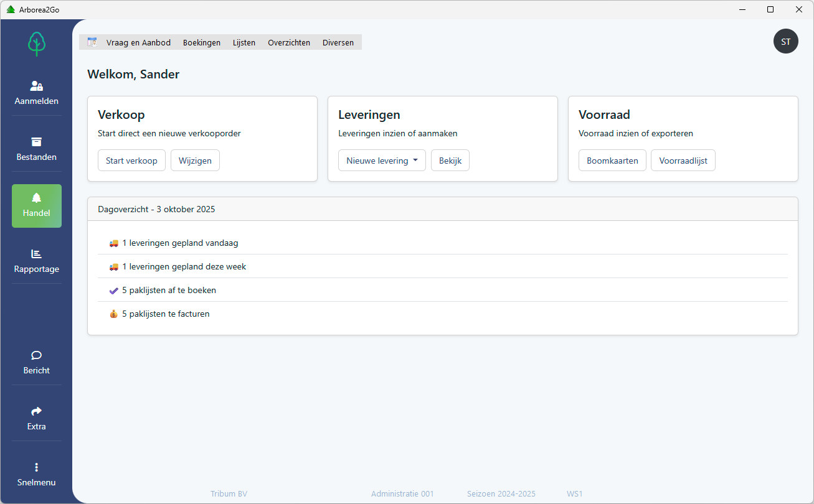Open the Aanmelden sidebar section

click(x=37, y=93)
